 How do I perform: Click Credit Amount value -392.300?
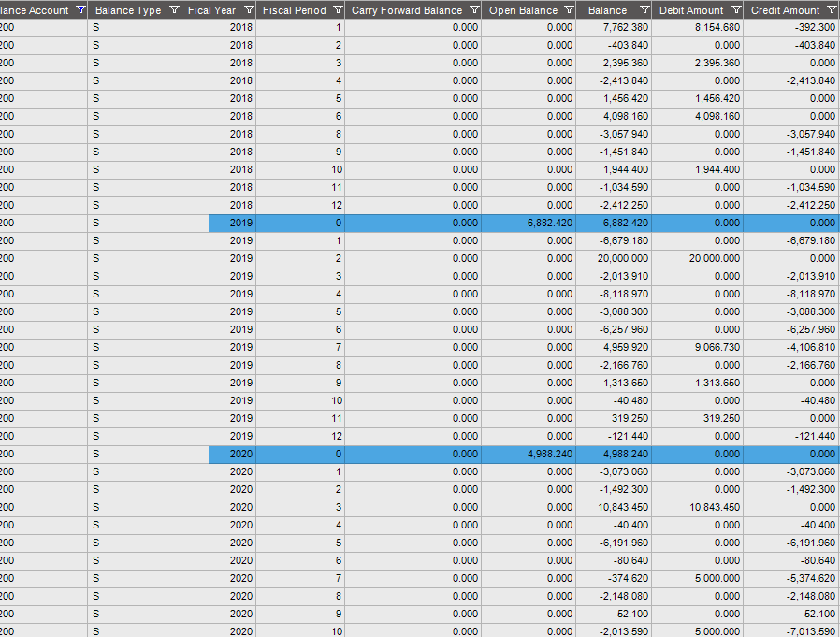pyautogui.click(x=815, y=27)
